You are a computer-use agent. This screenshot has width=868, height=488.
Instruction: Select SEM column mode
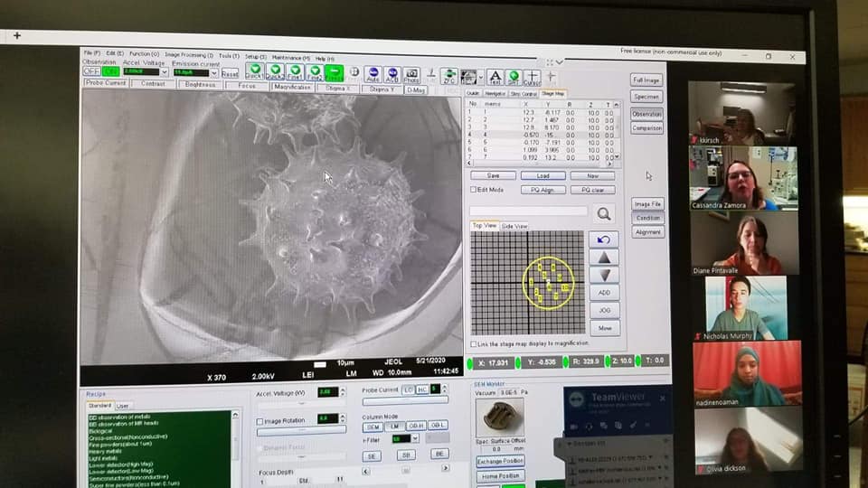[373, 427]
